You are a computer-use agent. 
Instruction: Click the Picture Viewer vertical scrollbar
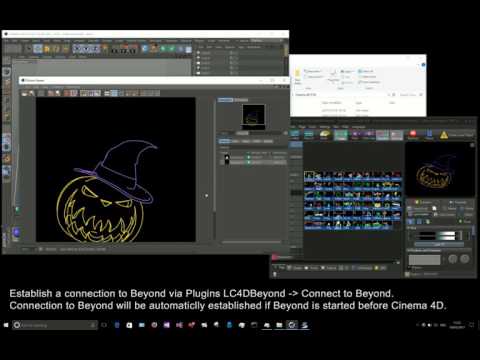click(214, 155)
